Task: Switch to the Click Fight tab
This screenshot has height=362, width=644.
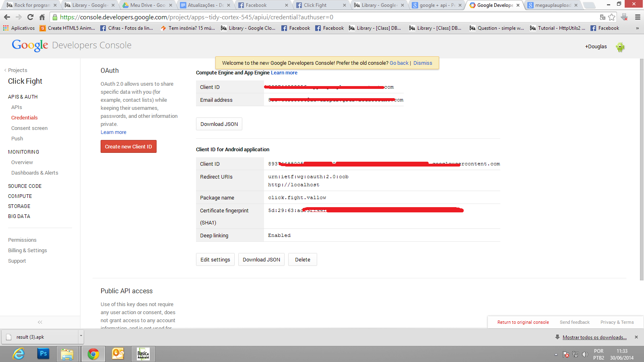Action: (x=321, y=5)
